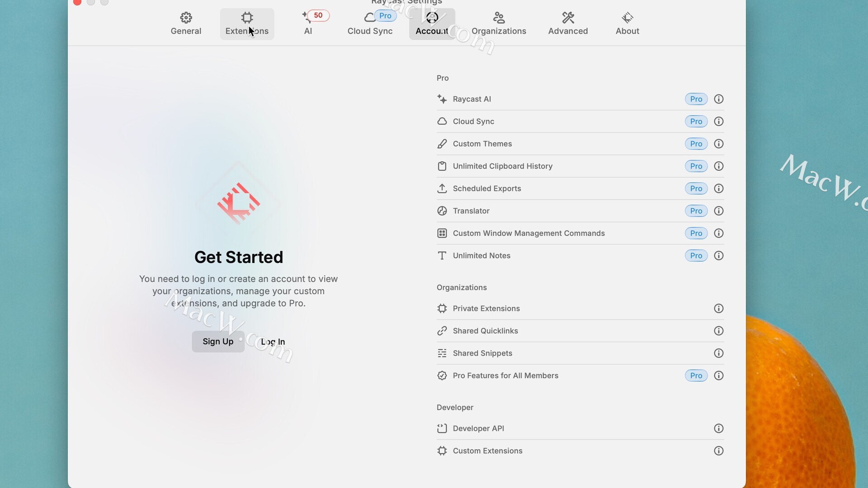Show info for Scheduled Exports
868x488 pixels.
tap(718, 188)
